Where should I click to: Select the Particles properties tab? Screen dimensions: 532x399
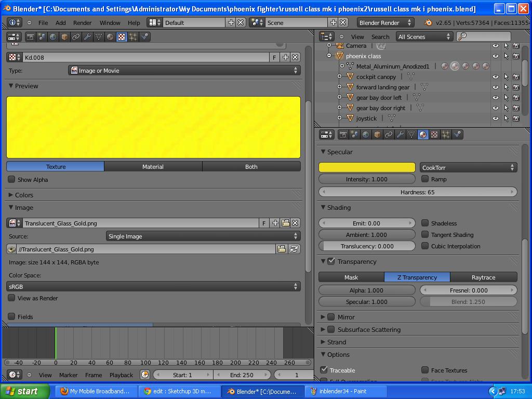[446, 135]
